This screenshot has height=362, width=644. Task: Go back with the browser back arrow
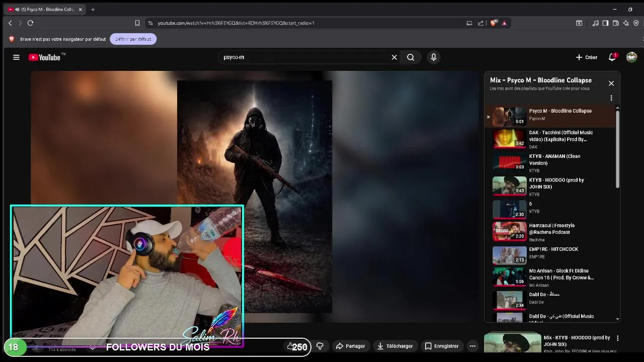(x=10, y=23)
